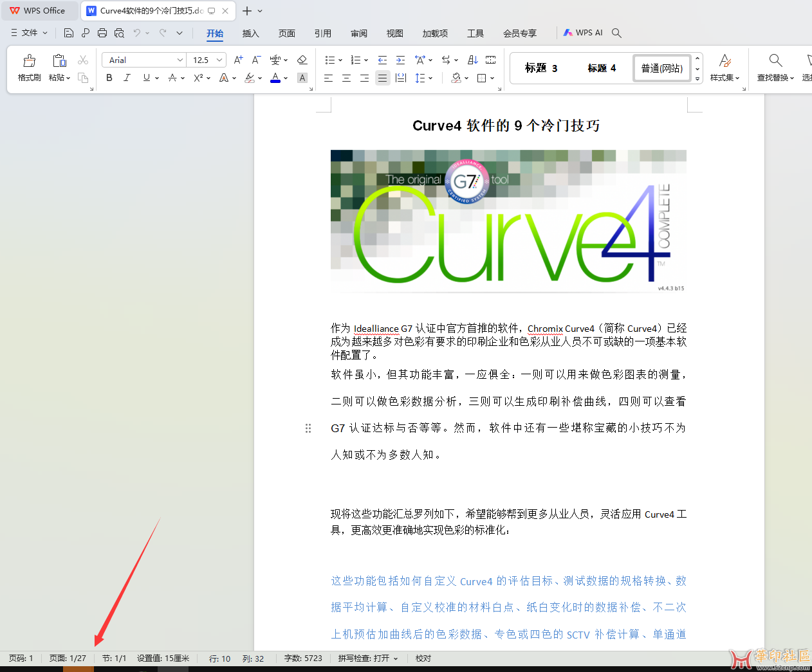Click the Cut scissors icon

tap(83, 60)
